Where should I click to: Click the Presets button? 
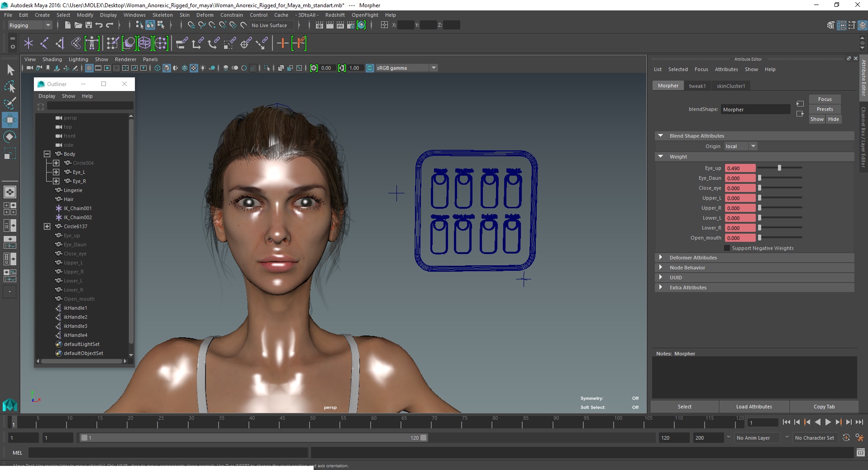click(825, 109)
